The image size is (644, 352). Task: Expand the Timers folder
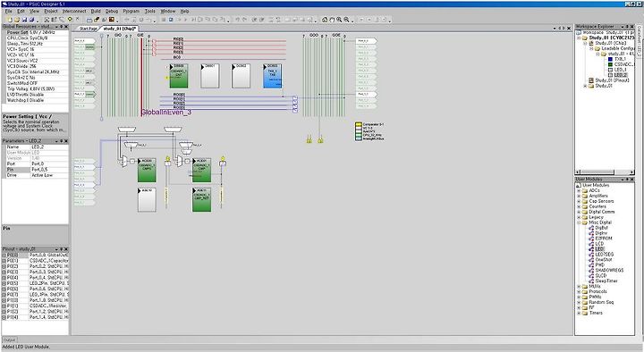[579, 313]
